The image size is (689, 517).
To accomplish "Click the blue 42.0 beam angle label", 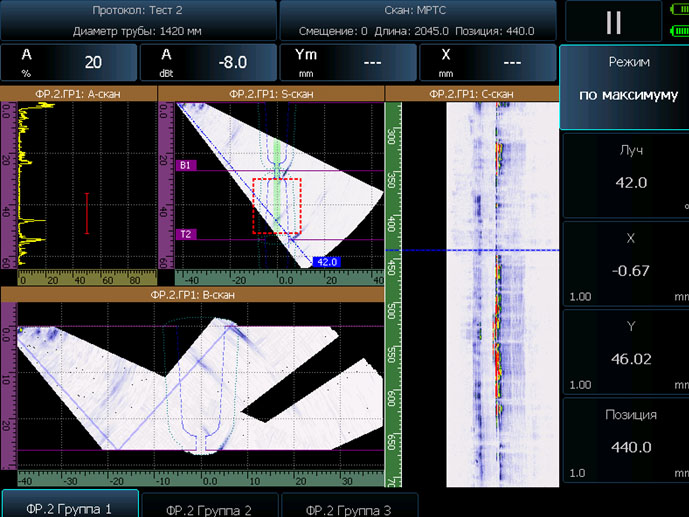I will tap(327, 262).
